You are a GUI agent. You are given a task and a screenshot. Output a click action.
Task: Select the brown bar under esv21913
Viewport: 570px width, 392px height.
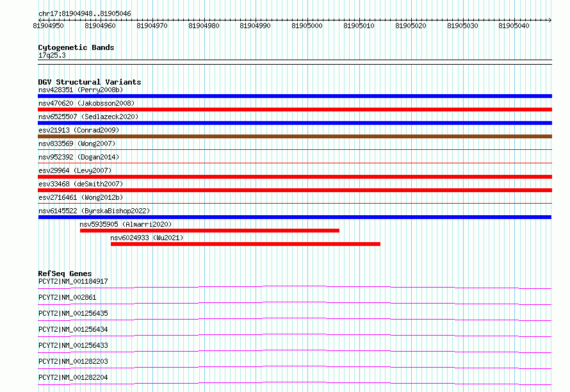[295, 136]
